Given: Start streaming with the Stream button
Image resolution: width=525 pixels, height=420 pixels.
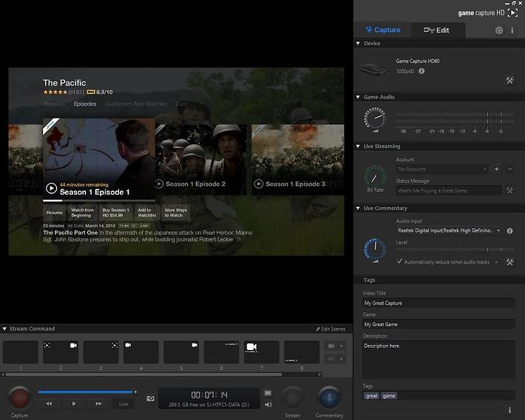Looking at the screenshot, I should (292, 398).
